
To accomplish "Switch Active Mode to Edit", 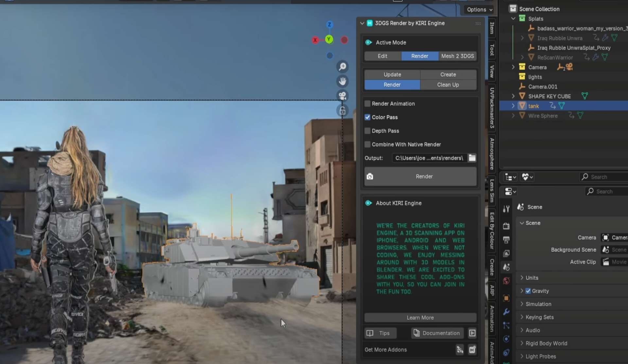I will point(382,56).
